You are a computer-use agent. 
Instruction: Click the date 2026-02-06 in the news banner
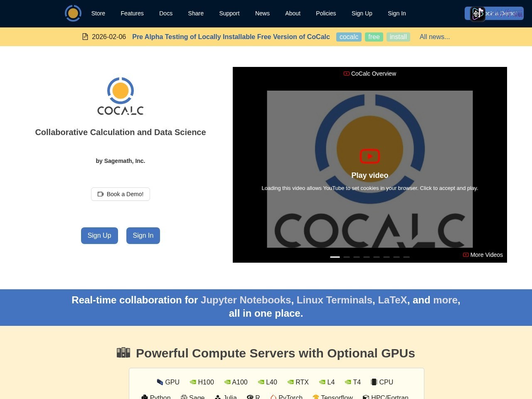pyautogui.click(x=109, y=37)
